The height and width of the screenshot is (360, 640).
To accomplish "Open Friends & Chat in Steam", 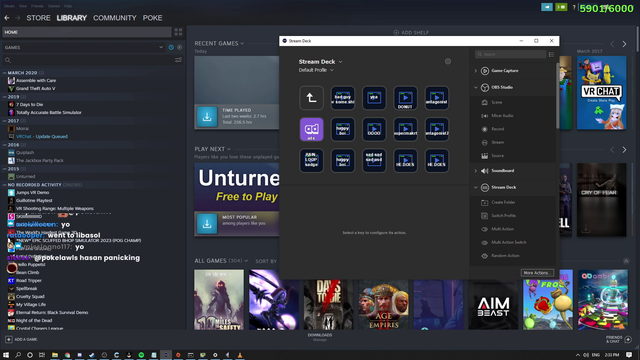I will [618, 339].
